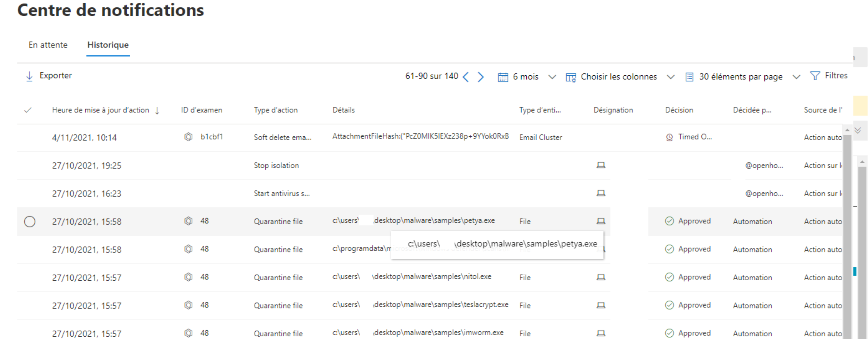Click investigation icon in nitol.exe row
868x339 pixels.
(x=188, y=277)
